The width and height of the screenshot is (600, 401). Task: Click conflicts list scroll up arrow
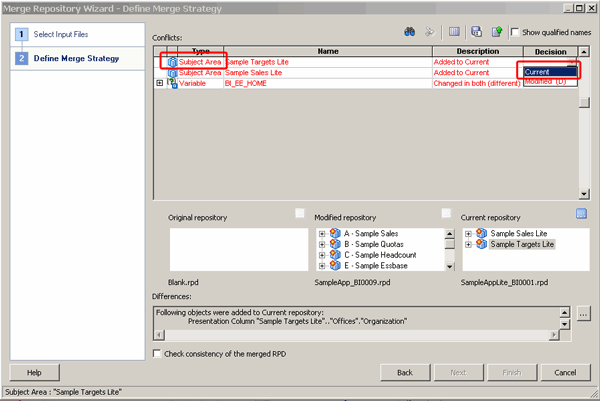pos(584,52)
